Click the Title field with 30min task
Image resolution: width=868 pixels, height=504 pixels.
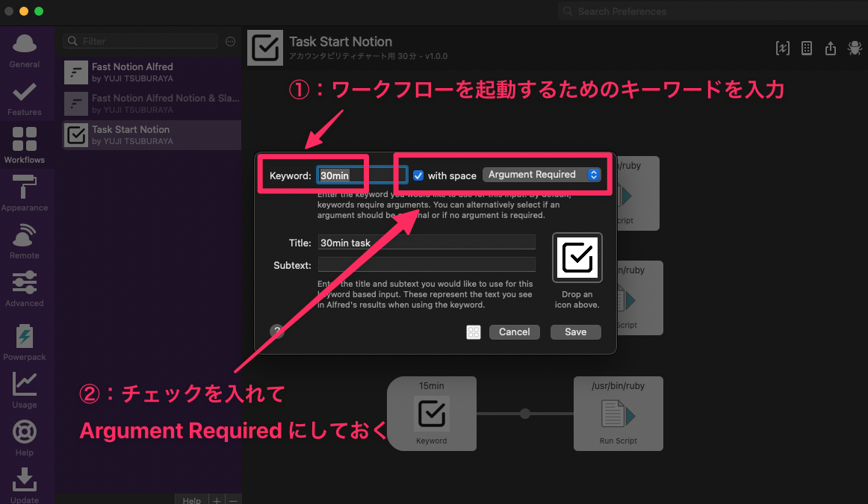coord(427,243)
